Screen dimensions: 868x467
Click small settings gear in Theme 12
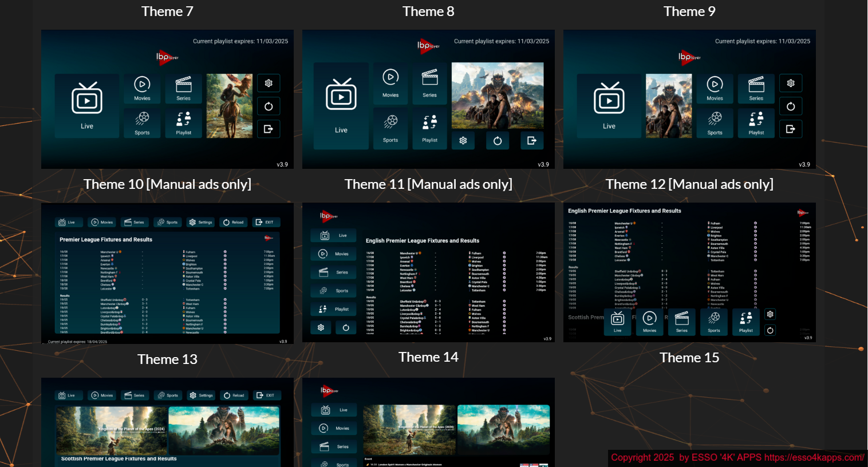(770, 314)
